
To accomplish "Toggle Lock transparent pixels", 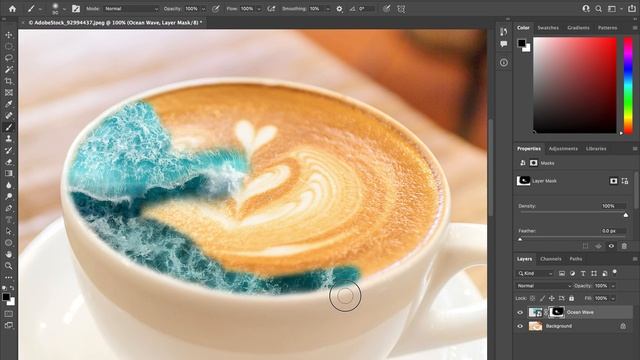I will [532, 298].
